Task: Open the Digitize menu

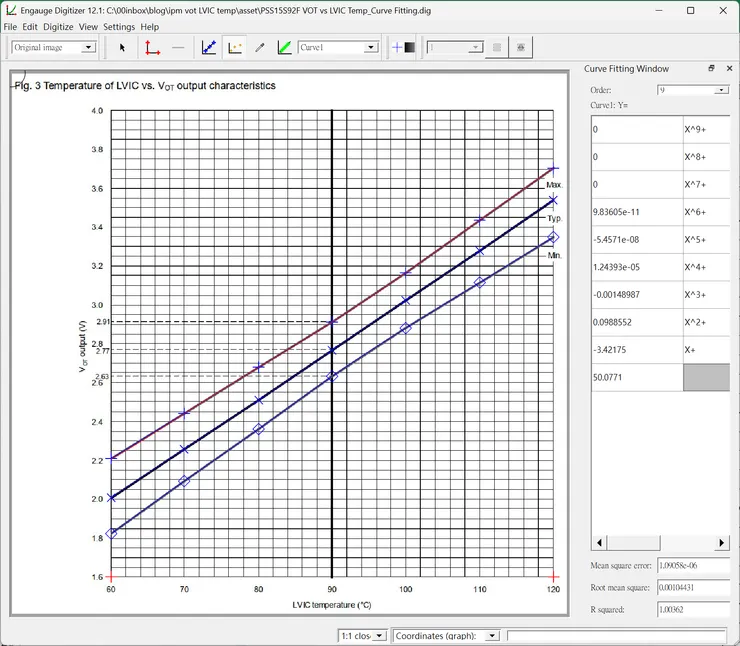Action: (x=58, y=27)
